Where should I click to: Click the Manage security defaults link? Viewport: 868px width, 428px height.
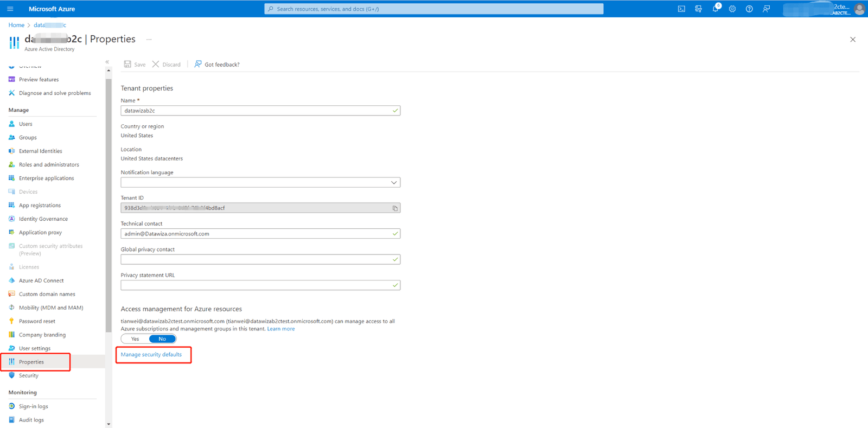[x=151, y=355]
